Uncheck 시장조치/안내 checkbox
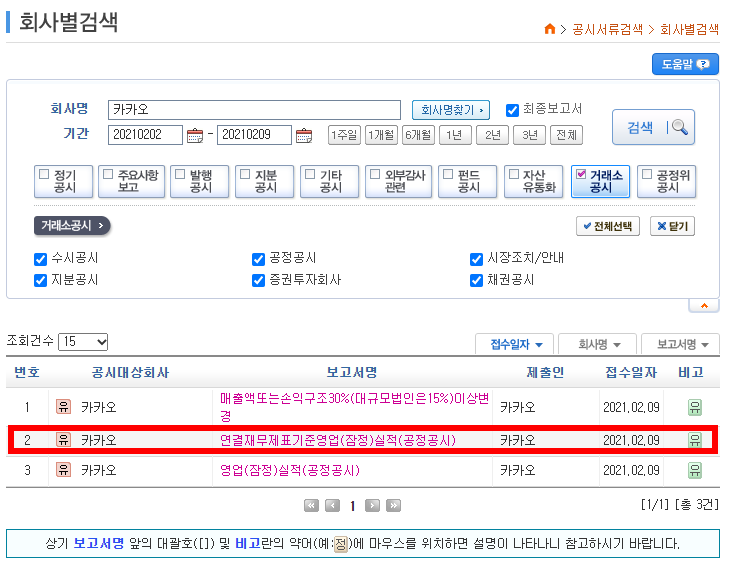Screen dimensions: 730x571 point(476,259)
